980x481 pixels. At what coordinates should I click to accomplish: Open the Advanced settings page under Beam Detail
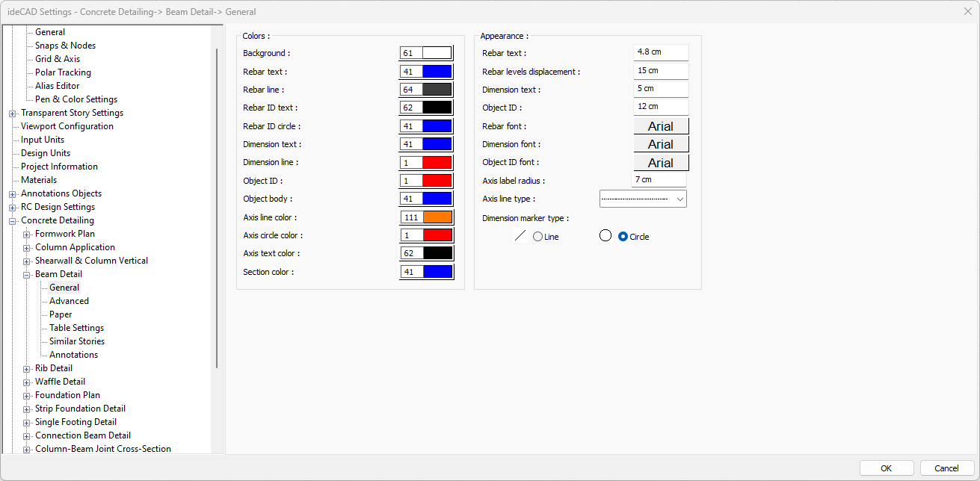[69, 301]
